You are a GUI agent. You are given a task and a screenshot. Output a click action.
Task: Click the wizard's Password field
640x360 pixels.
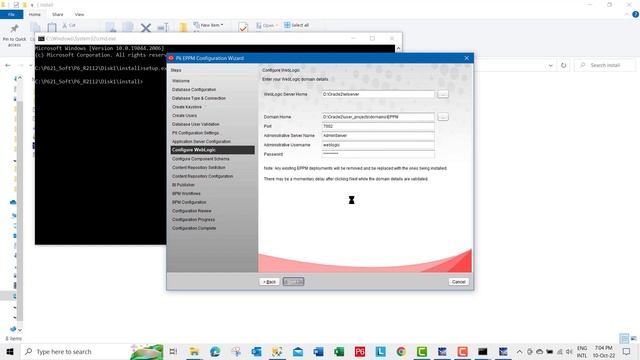coord(378,154)
